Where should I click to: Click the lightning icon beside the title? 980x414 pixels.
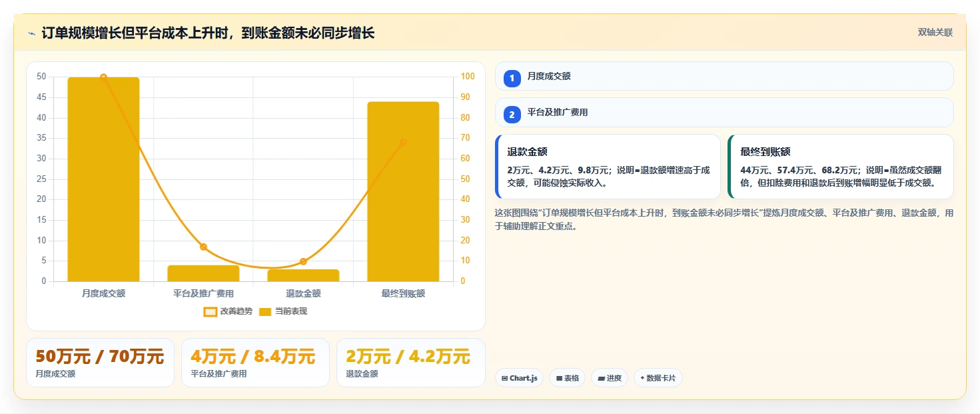point(32,33)
